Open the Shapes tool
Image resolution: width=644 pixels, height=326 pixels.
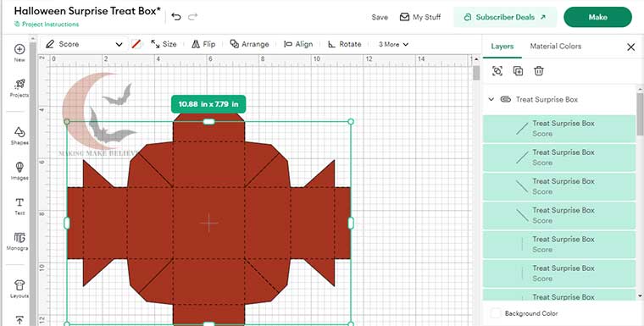coord(19,132)
